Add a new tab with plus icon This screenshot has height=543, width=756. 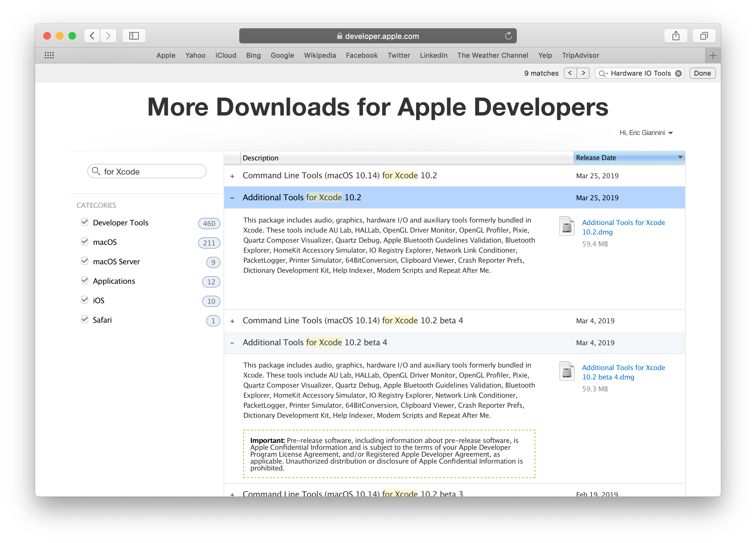[713, 56]
